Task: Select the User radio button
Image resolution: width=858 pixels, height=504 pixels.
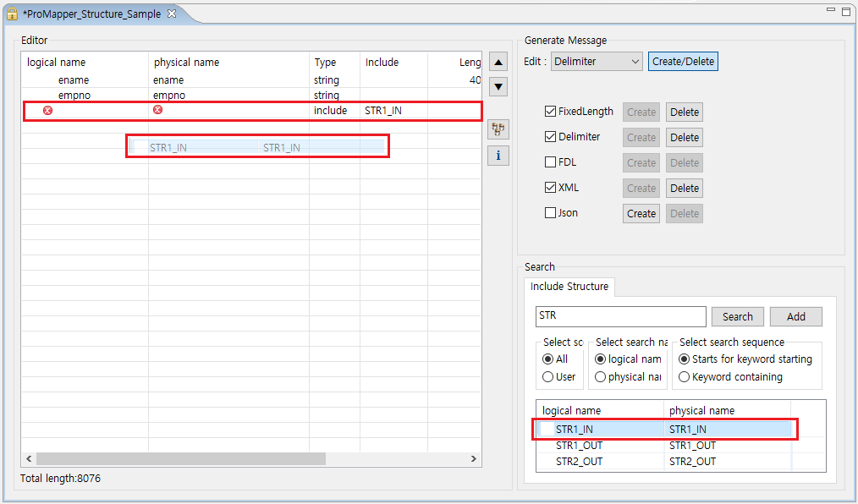Action: tap(548, 377)
